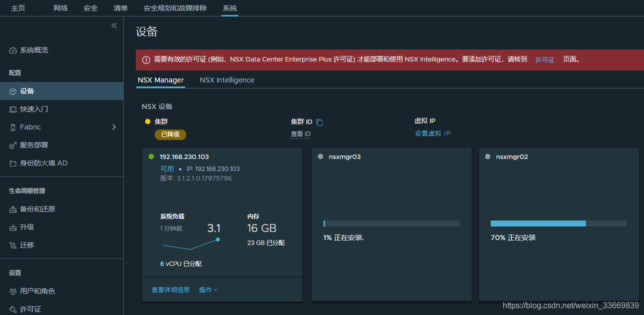The height and width of the screenshot is (315, 644).
Task: Open the 网络 top menu
Action: pos(61,8)
